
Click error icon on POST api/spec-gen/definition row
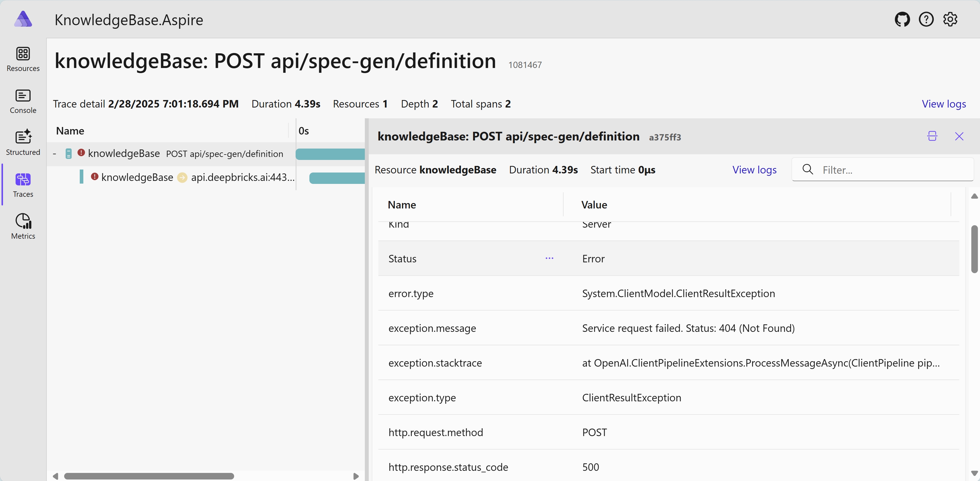point(81,152)
